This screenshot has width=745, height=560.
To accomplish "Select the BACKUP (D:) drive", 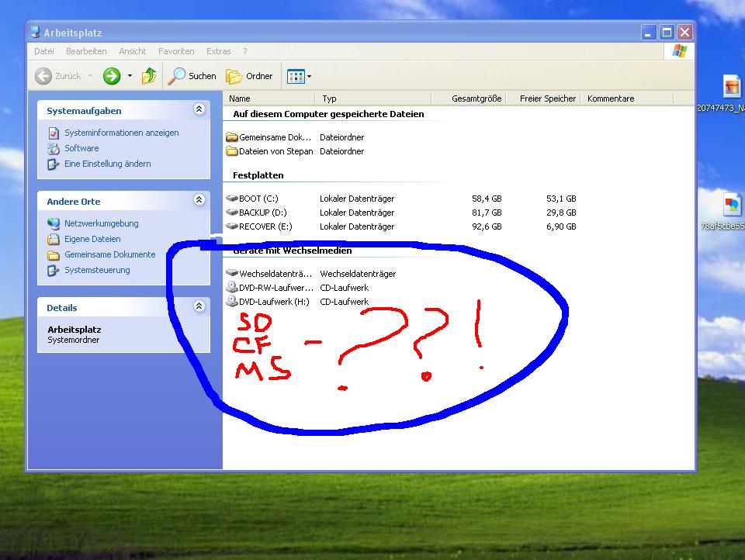I will (x=262, y=213).
